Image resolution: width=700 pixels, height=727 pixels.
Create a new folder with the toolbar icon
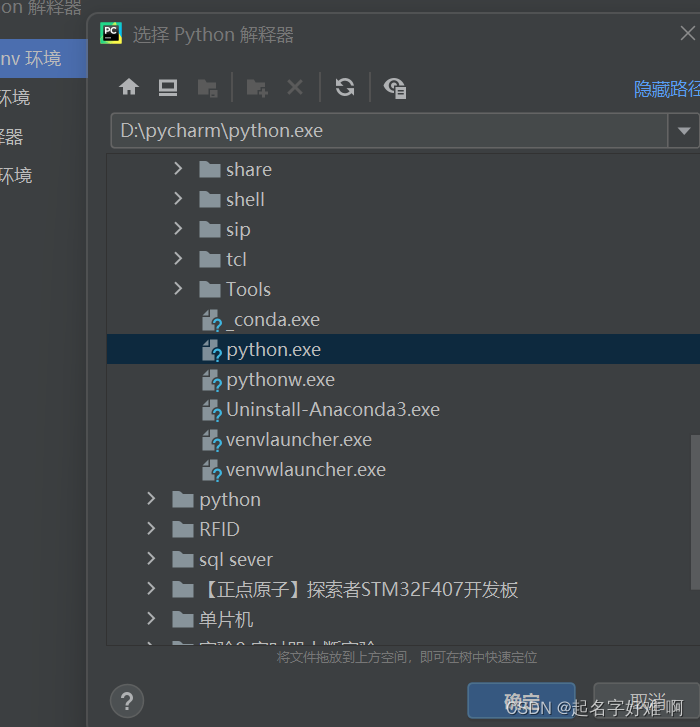point(257,88)
